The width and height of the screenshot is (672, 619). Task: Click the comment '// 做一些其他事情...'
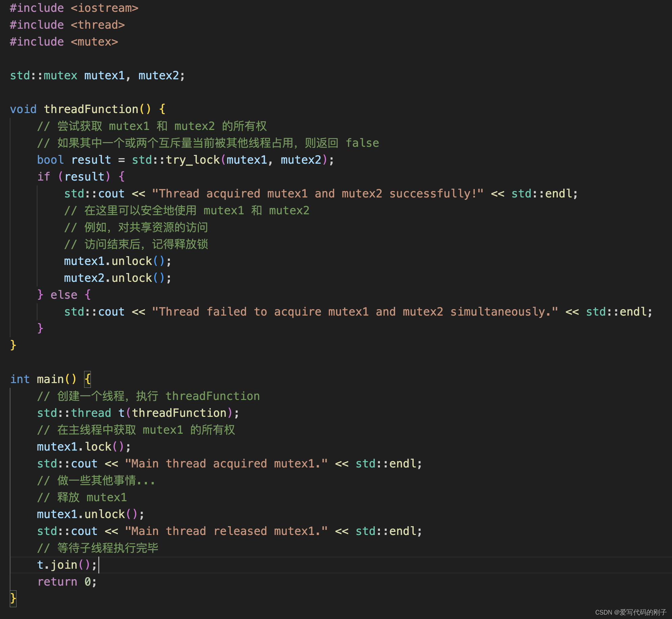tap(96, 481)
